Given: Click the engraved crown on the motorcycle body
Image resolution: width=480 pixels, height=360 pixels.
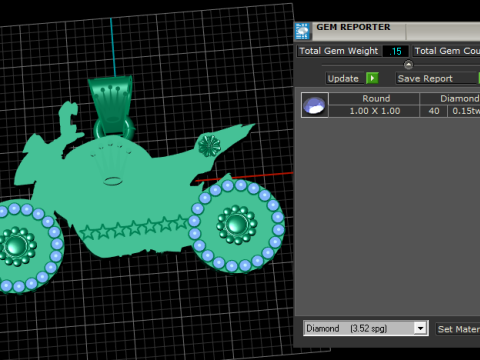Looking at the screenshot, I should coord(111,164).
